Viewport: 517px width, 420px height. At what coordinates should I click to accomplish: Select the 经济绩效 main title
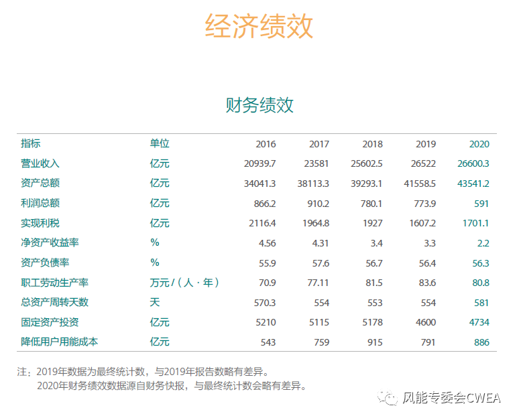(259, 27)
